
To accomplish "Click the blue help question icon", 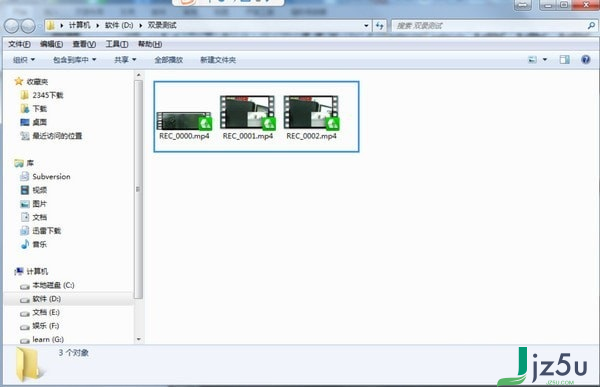I will pos(585,59).
